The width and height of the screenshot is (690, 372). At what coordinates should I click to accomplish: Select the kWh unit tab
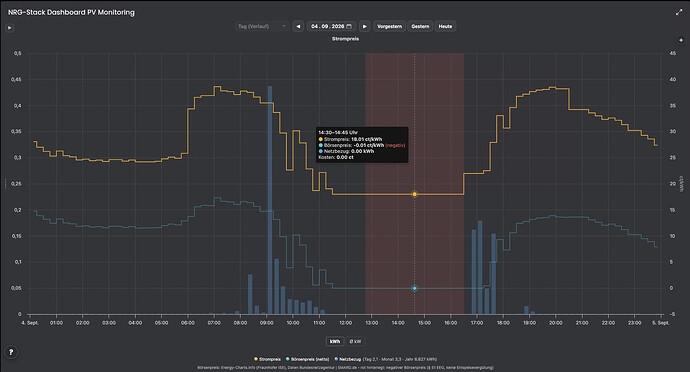[335, 342]
